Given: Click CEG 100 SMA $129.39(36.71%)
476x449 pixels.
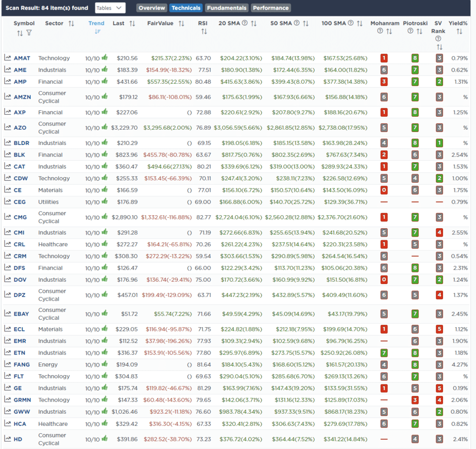Looking at the screenshot, I should click(345, 202).
